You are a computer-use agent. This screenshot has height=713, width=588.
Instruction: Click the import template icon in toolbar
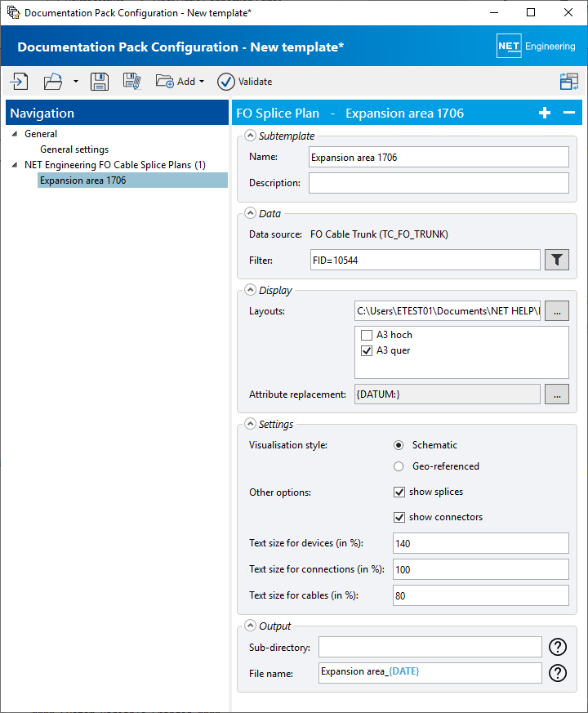click(19, 82)
